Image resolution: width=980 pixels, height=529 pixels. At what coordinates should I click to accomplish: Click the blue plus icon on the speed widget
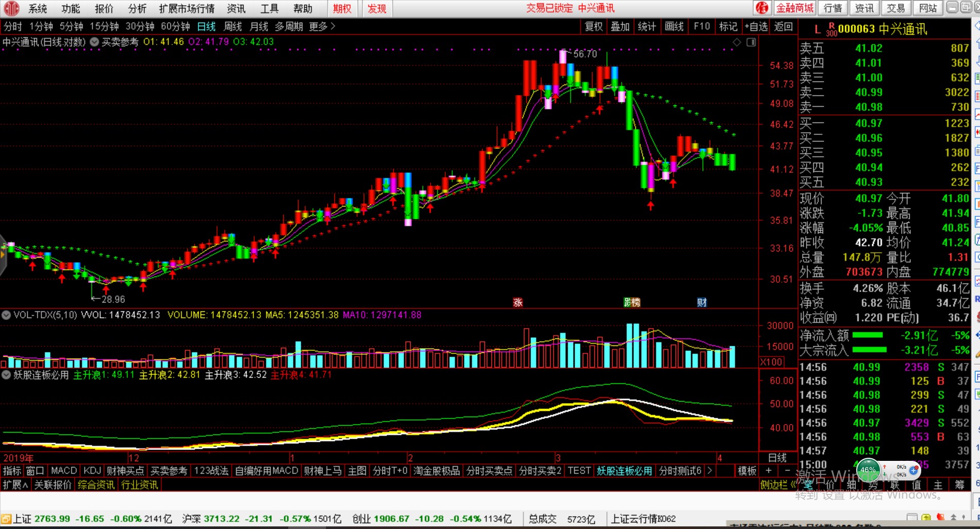point(913,470)
